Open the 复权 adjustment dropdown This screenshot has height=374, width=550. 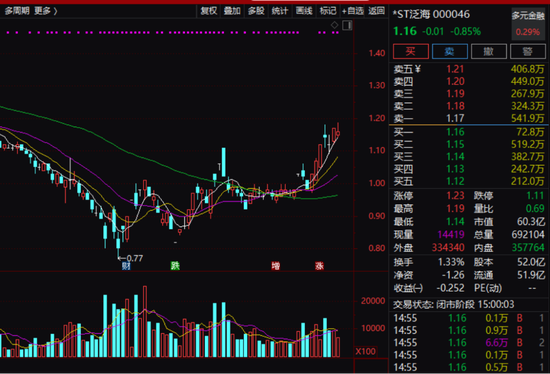pyautogui.click(x=209, y=11)
